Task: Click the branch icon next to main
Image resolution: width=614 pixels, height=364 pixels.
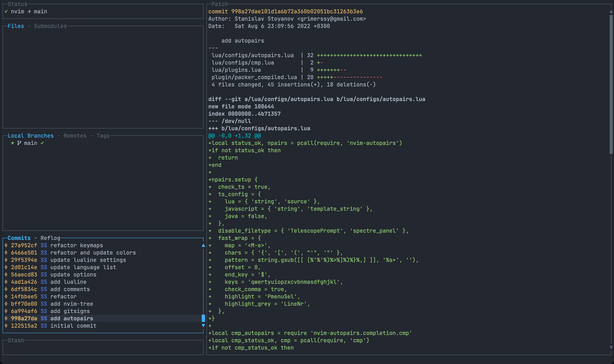Action: click(19, 143)
